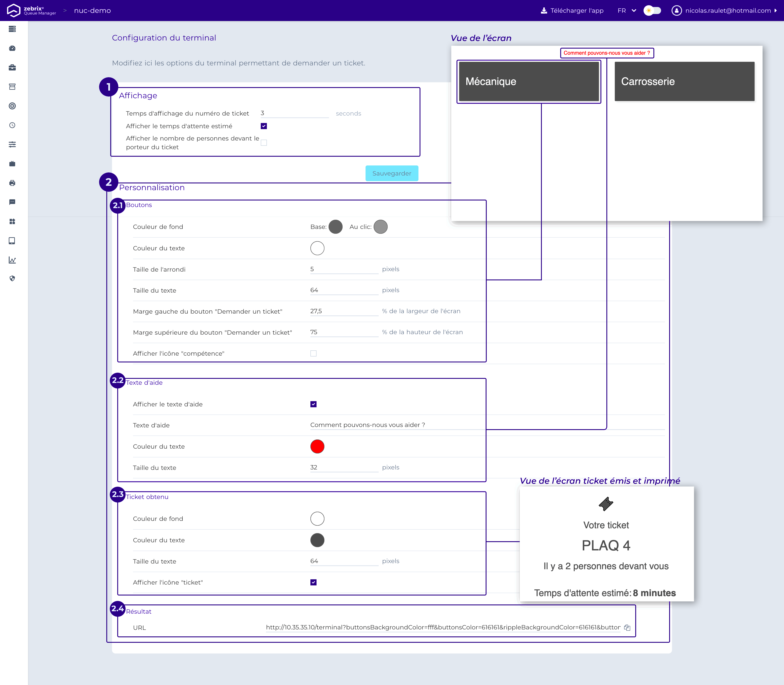Click the briefcase icon in sidebar
This screenshot has width=784, height=685.
click(x=12, y=68)
